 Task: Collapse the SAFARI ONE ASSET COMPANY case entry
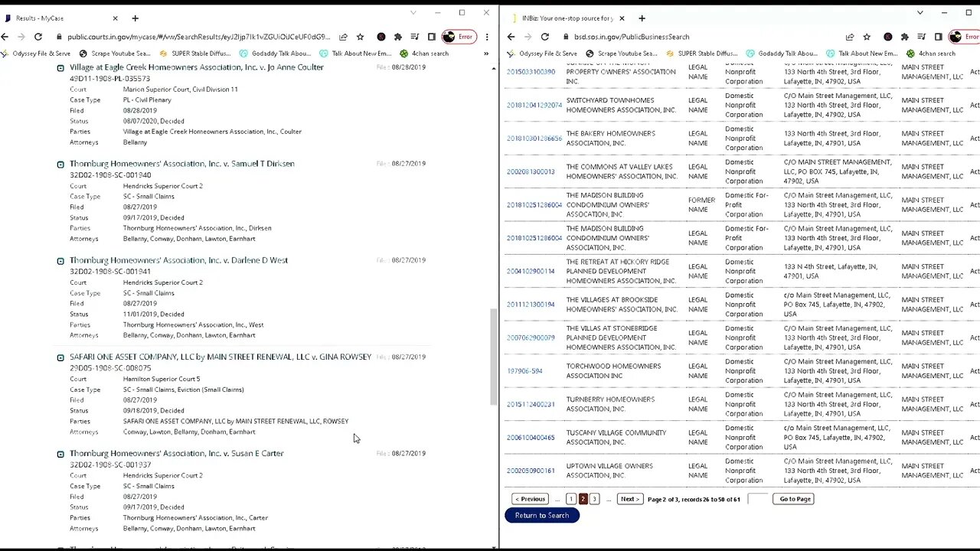[x=60, y=357]
